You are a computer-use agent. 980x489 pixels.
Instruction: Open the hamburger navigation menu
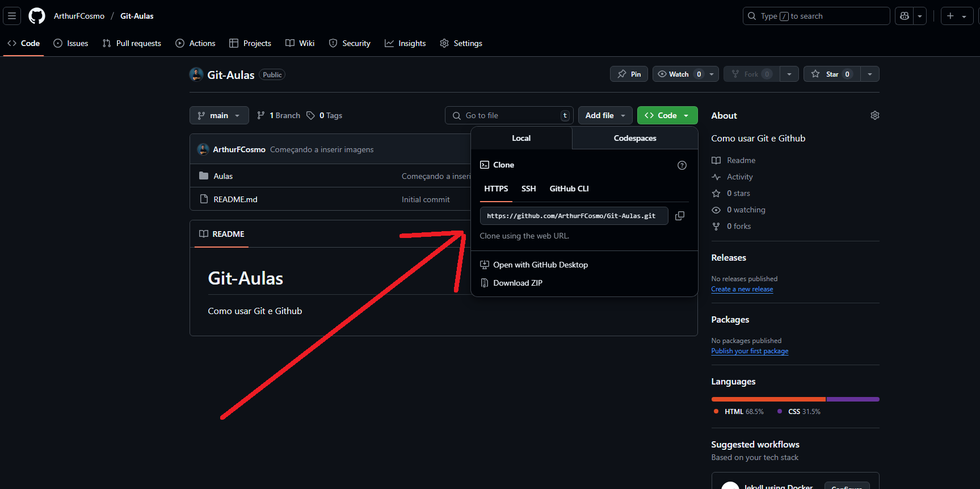point(12,16)
